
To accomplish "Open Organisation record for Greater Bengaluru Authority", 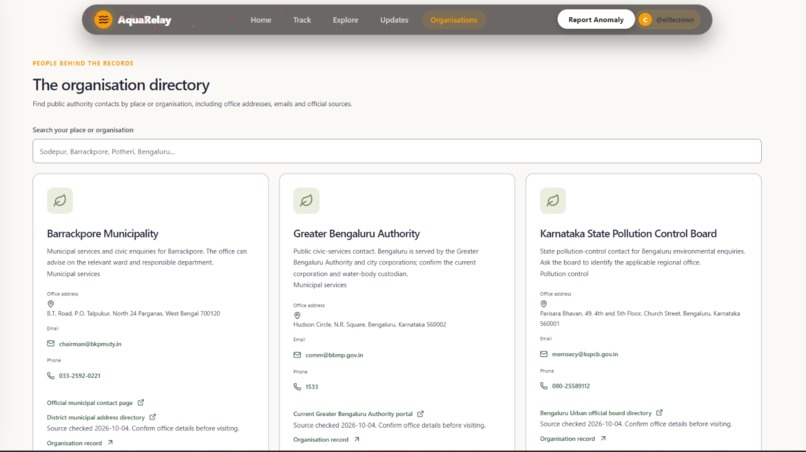I will 321,440.
